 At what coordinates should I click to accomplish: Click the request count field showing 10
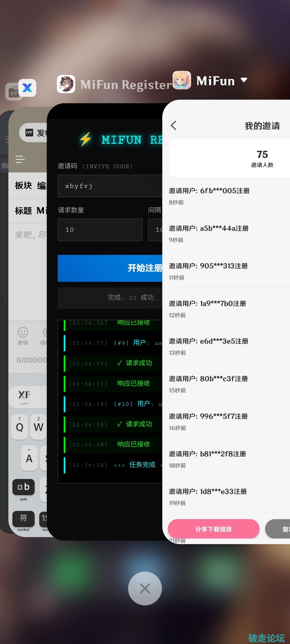click(x=100, y=230)
